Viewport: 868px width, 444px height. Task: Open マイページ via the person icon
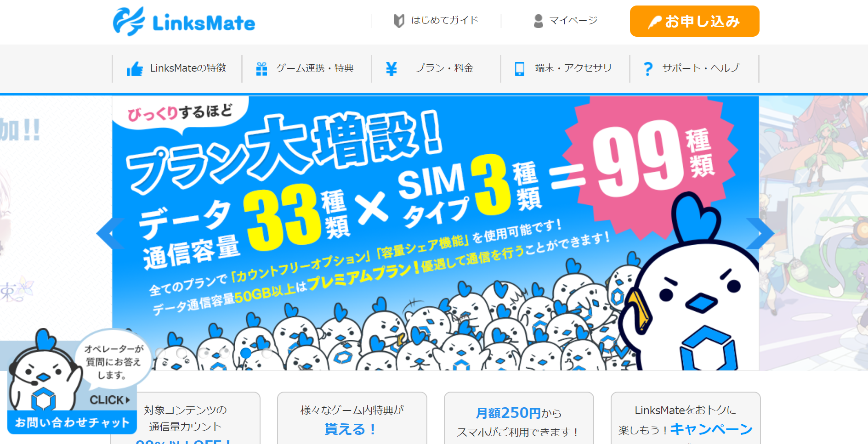point(538,21)
